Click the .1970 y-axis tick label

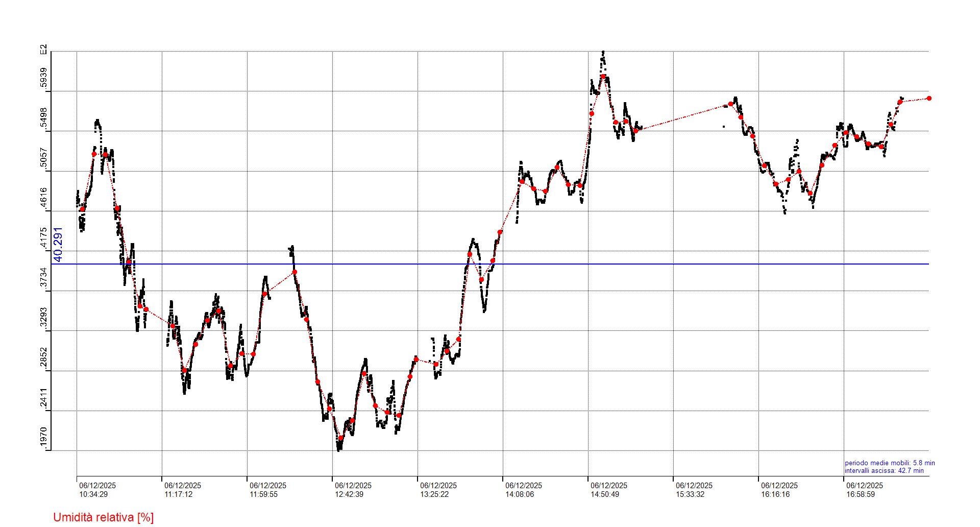[44, 438]
